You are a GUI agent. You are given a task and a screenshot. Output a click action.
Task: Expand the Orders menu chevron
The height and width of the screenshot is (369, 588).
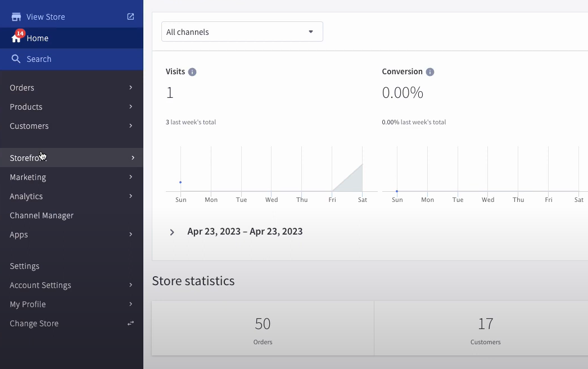(x=130, y=87)
